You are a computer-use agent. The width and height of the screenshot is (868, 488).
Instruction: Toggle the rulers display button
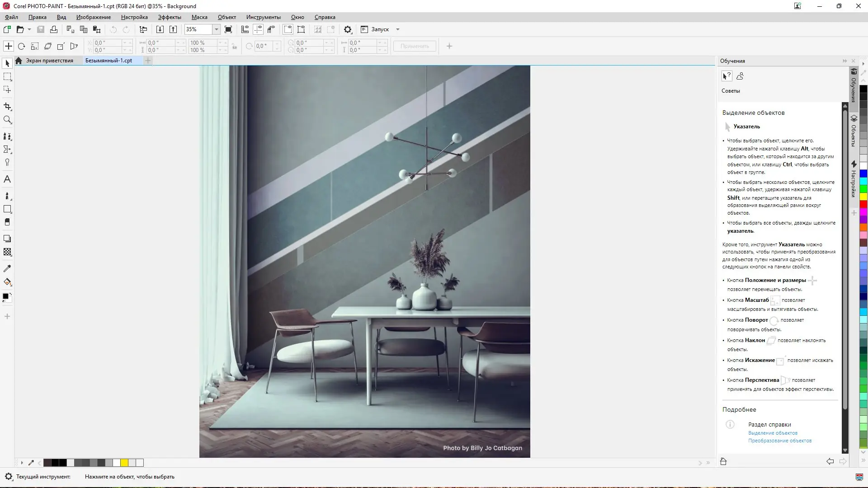click(x=245, y=29)
